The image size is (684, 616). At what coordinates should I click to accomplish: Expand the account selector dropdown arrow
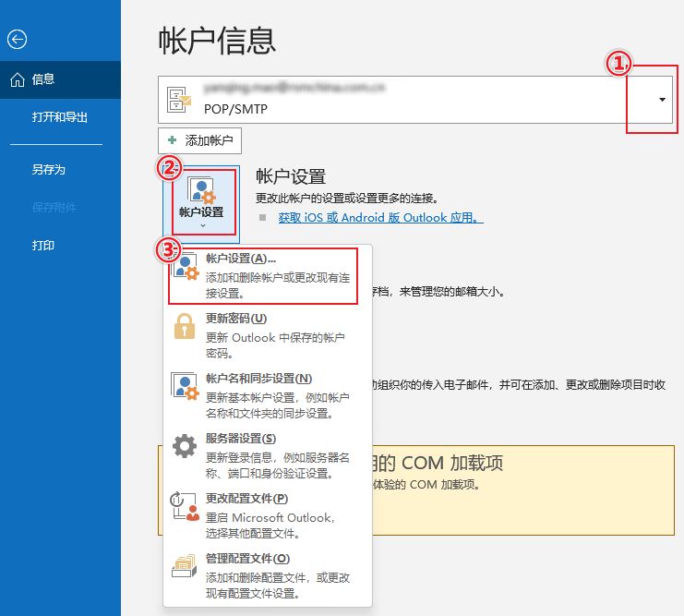663,100
